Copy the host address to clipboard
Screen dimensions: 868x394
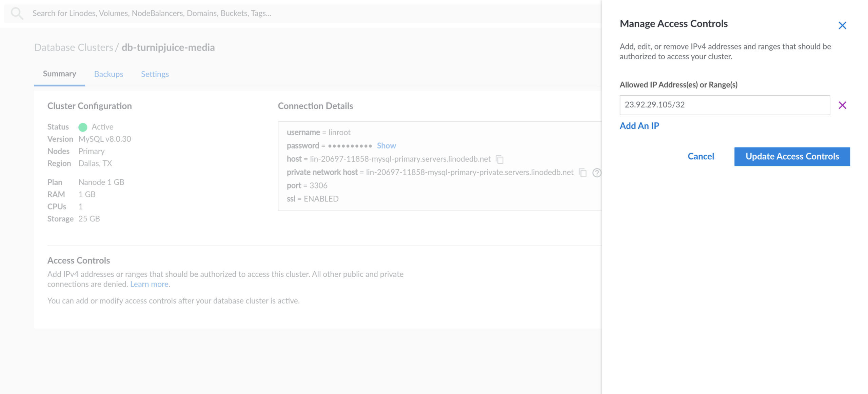499,159
